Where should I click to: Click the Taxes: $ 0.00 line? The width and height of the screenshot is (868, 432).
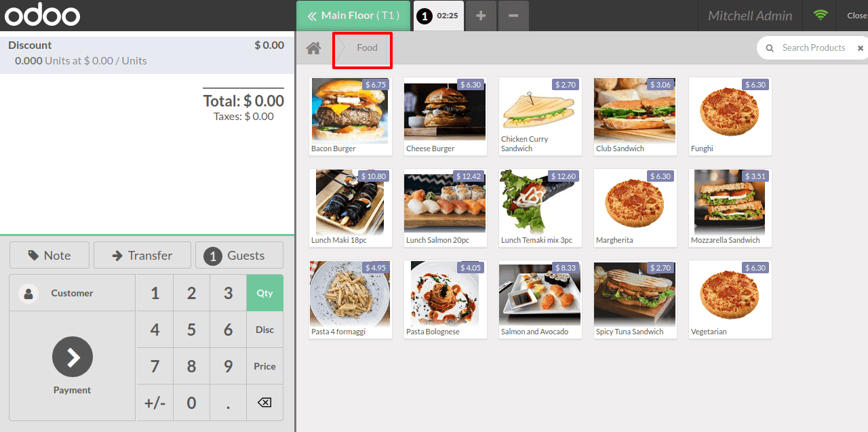pyautogui.click(x=243, y=117)
